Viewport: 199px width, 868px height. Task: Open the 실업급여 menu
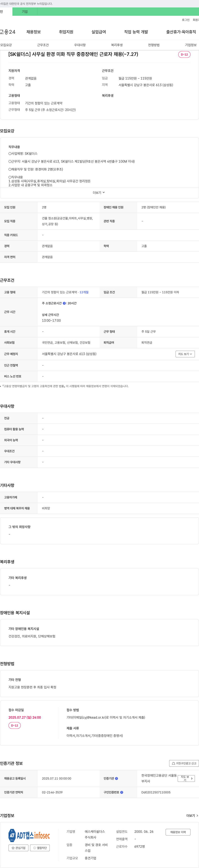tap(98, 32)
